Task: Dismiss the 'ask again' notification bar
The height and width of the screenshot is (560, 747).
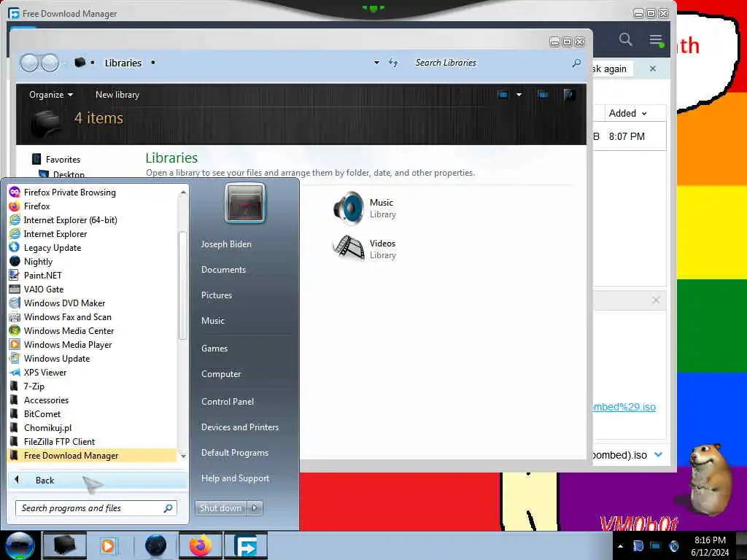Action: (653, 69)
